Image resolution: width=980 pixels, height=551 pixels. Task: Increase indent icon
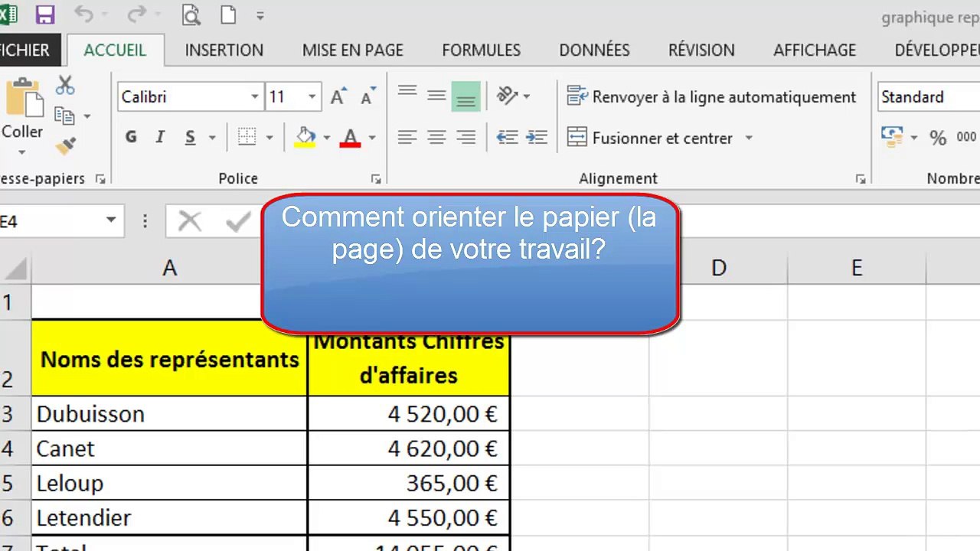pos(537,138)
